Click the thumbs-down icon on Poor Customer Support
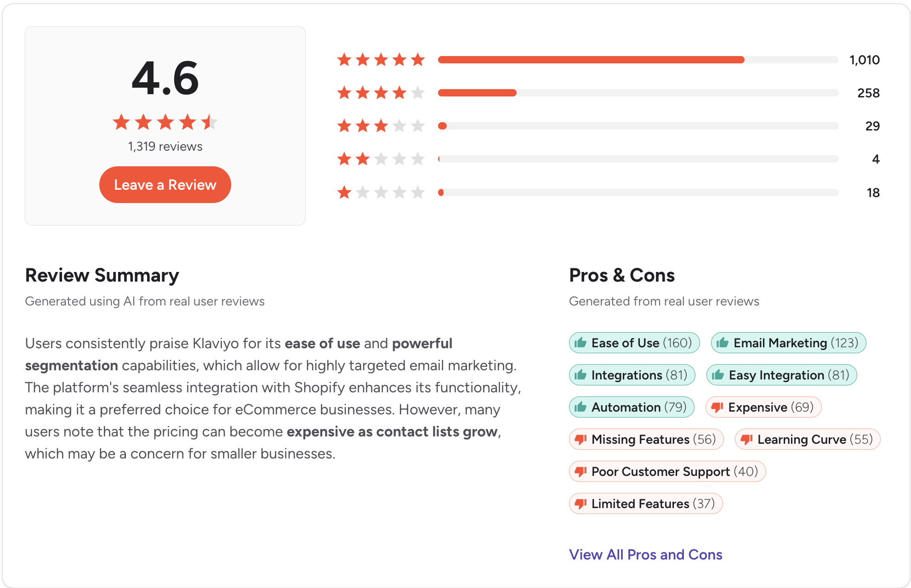This screenshot has width=911, height=588. click(x=580, y=471)
